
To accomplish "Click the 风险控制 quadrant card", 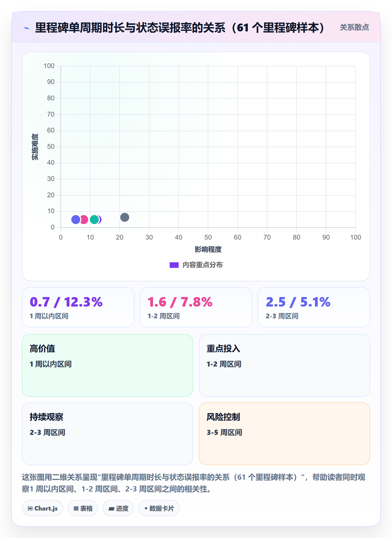I will coord(284,434).
